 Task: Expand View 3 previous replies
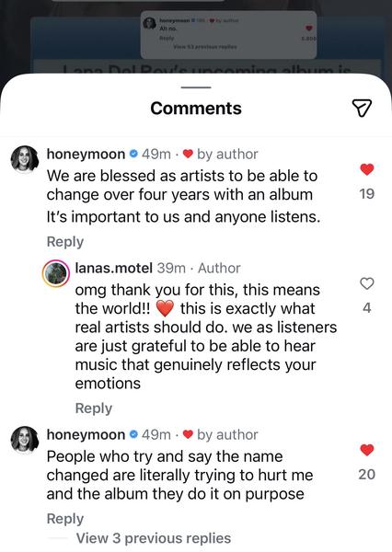tap(154, 538)
